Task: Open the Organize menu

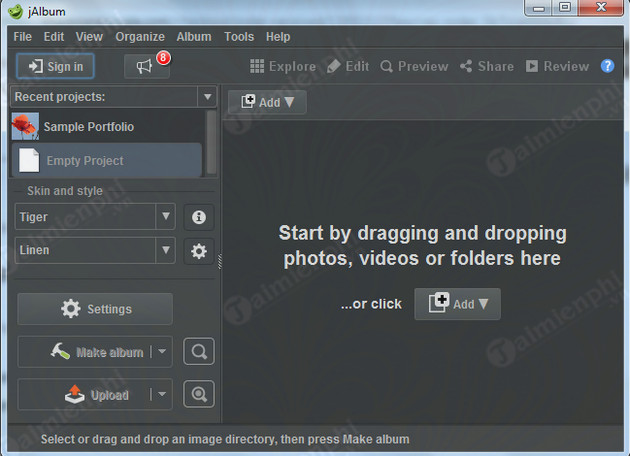Action: 140,37
